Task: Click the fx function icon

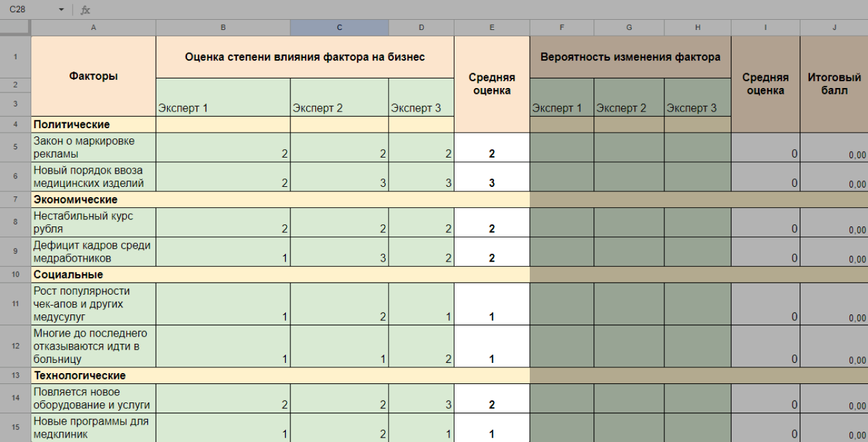Action: point(86,10)
